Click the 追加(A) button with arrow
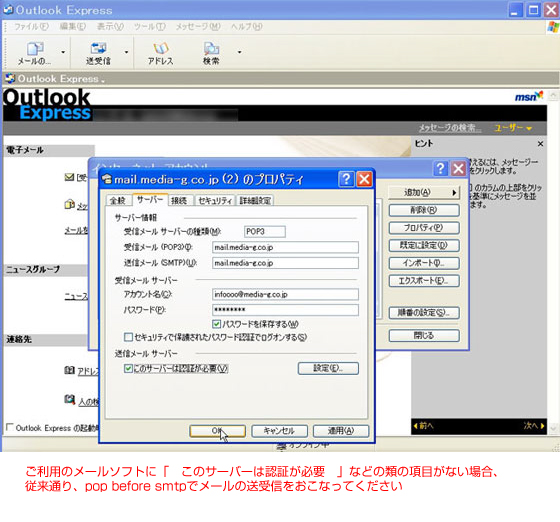 pos(424,192)
